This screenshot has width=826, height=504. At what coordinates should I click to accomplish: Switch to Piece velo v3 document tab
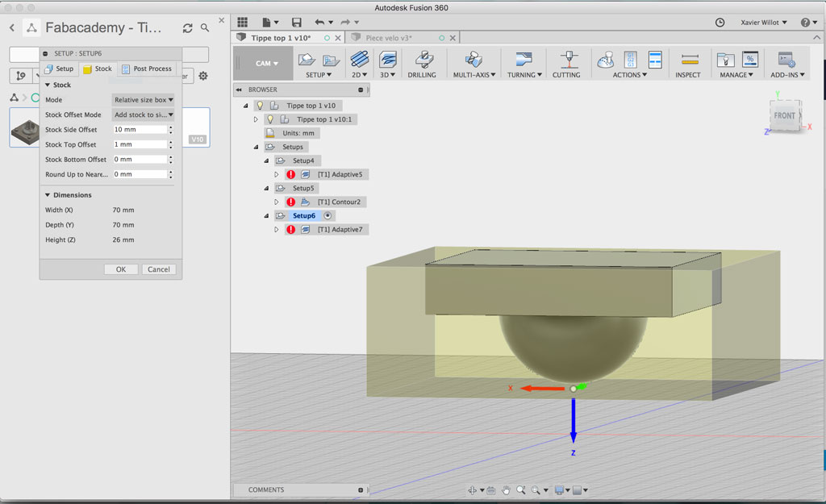point(390,38)
